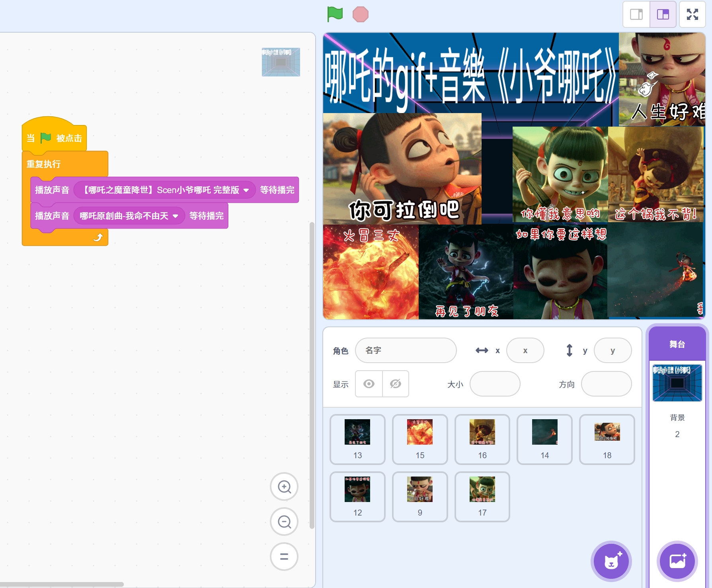This screenshot has width=712, height=588.
Task: Show the sprite with the eye icon
Action: tap(369, 384)
